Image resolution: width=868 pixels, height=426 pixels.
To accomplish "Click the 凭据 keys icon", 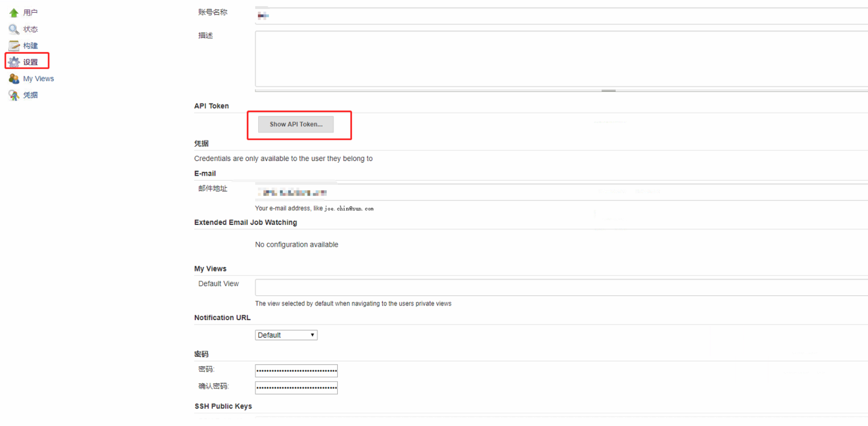I will (x=14, y=95).
